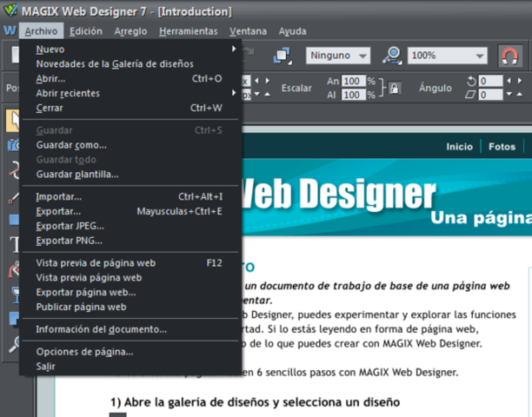Select the transparency wine glass tool
This screenshot has height=417, width=532.
pyautogui.click(x=15, y=295)
